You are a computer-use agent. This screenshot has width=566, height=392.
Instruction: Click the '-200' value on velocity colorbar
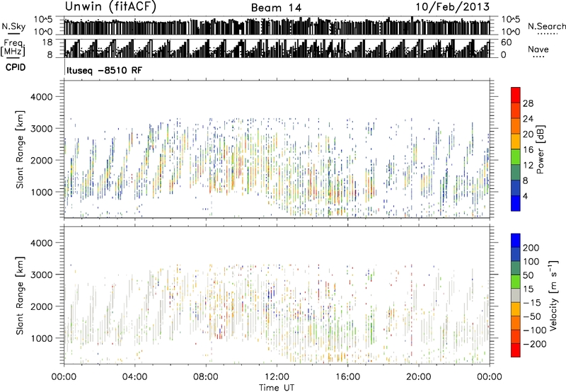(536, 344)
